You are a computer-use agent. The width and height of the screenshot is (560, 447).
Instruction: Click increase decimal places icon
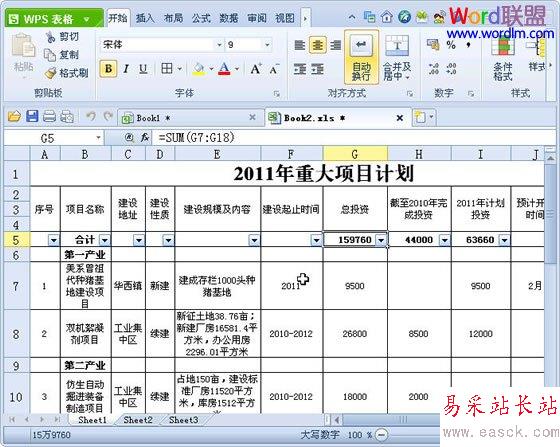click(x=434, y=69)
